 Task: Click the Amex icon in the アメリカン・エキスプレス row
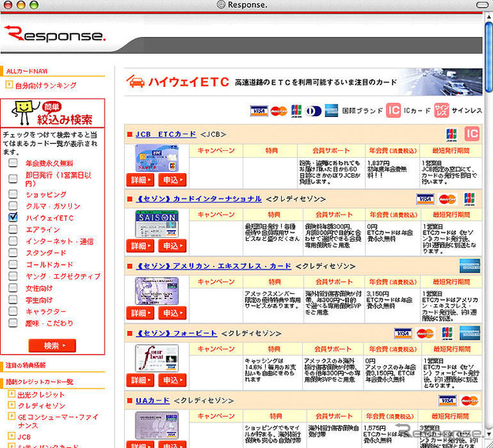pyautogui.click(x=470, y=266)
